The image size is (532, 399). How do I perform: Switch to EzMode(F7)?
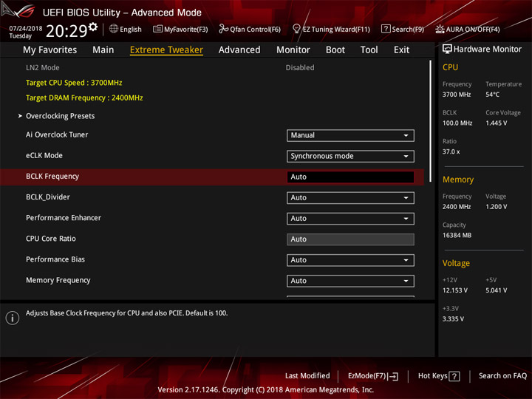373,376
